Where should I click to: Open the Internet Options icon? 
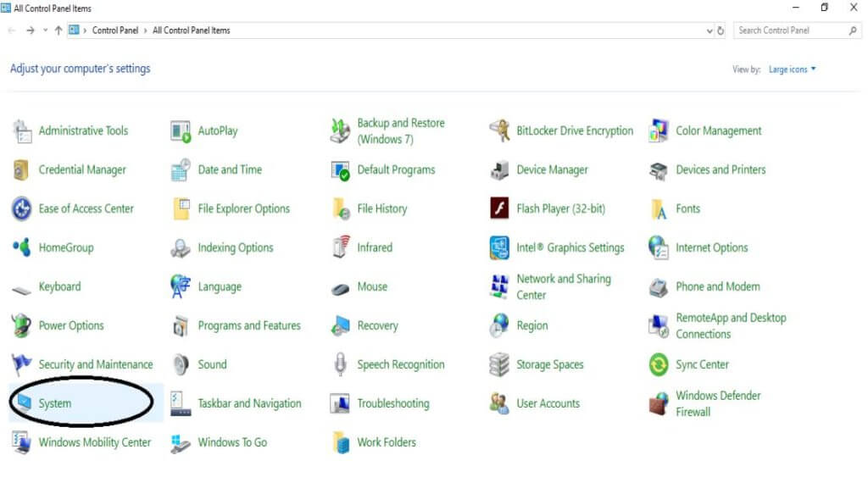[x=658, y=247]
